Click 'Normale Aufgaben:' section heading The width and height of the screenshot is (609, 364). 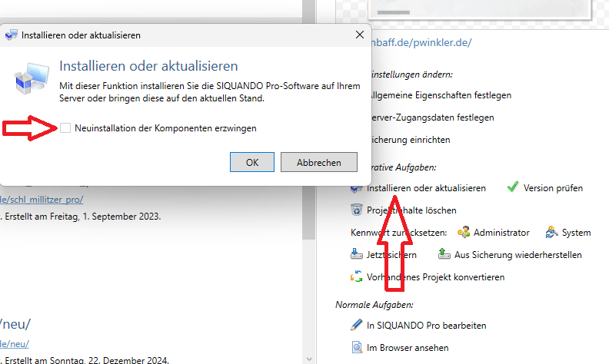[x=374, y=305]
